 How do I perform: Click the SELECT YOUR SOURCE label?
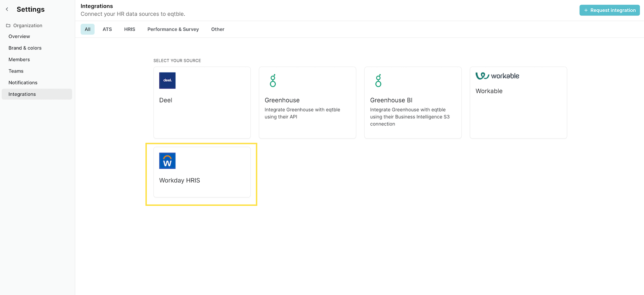tap(177, 60)
